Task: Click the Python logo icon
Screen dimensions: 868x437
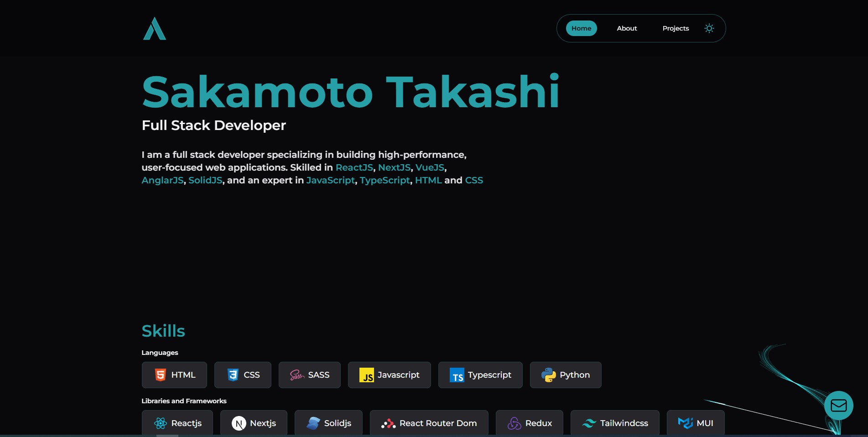Action: click(548, 375)
